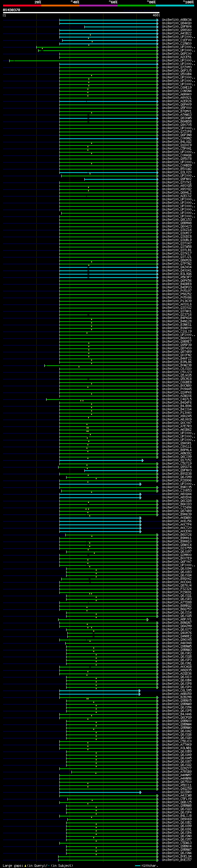Select hit label UniRef100_Q8C153
Image resolution: width=197 pixels, height=868 pixels.
coord(177,220)
